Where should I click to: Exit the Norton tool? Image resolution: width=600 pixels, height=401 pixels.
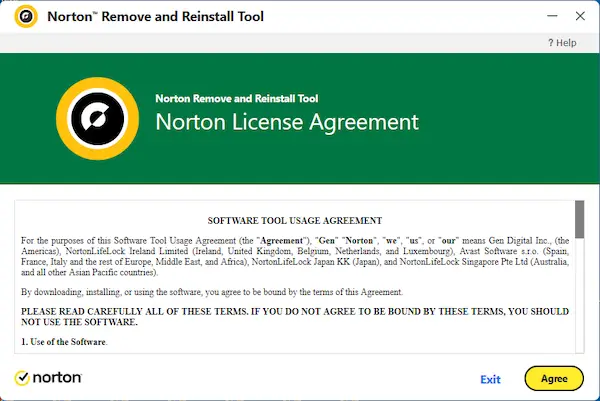pyautogui.click(x=490, y=379)
